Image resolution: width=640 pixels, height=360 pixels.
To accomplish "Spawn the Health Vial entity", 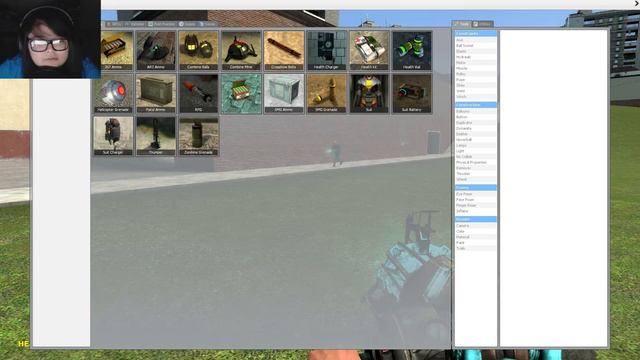I will [x=412, y=51].
